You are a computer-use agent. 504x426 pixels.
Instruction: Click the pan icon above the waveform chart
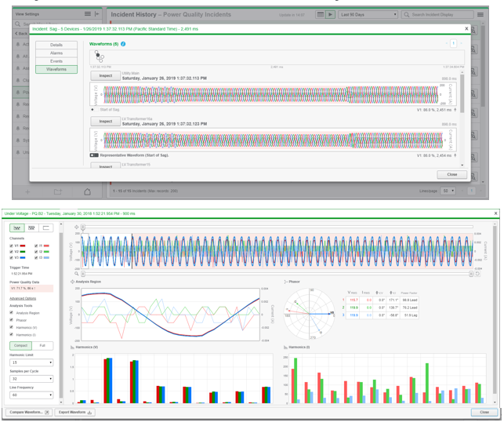(77, 227)
